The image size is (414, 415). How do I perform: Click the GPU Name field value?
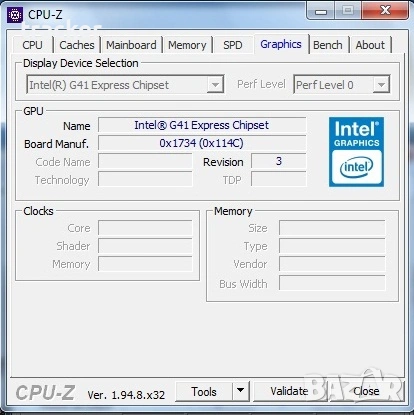click(x=202, y=125)
